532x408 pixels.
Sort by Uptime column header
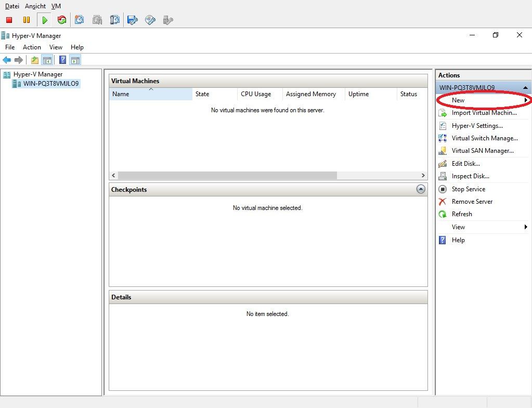(x=371, y=94)
